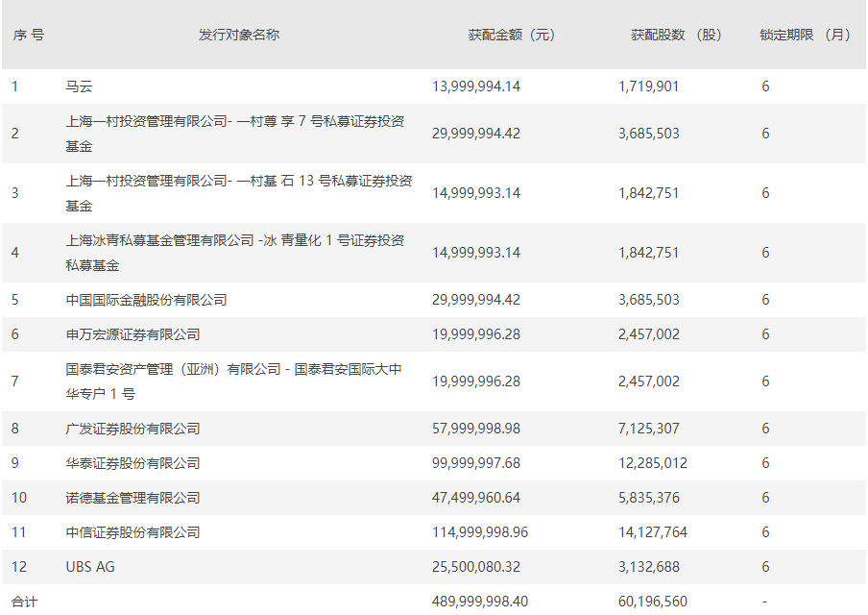
Task: Select total shares 60,196,560
Action: point(653,602)
